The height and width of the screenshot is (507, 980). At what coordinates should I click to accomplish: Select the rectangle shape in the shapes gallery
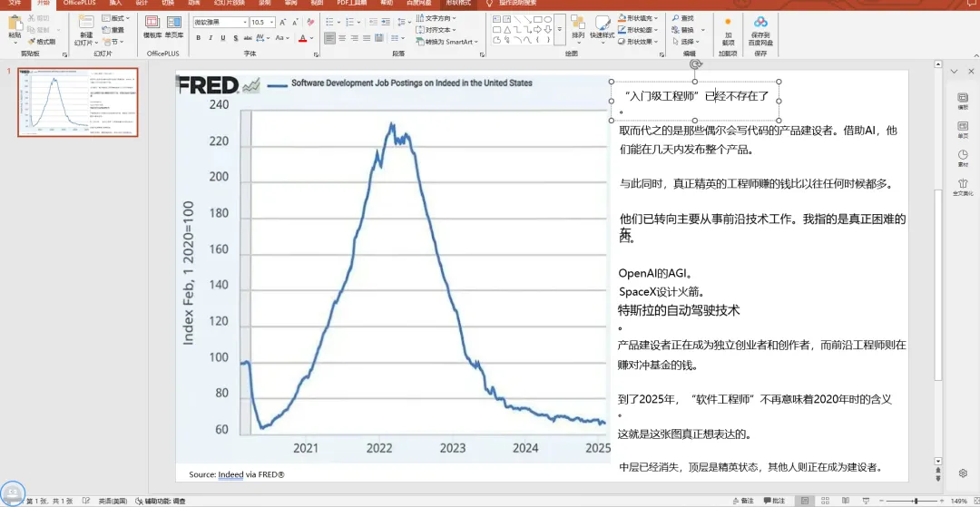click(537, 19)
